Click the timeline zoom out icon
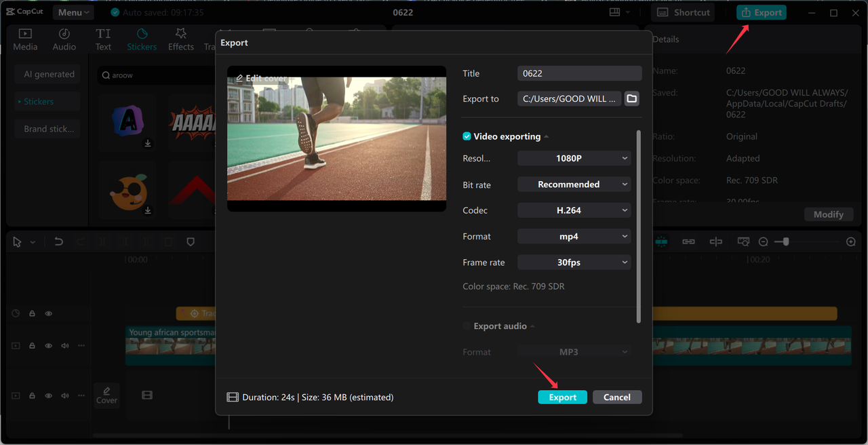 (763, 242)
